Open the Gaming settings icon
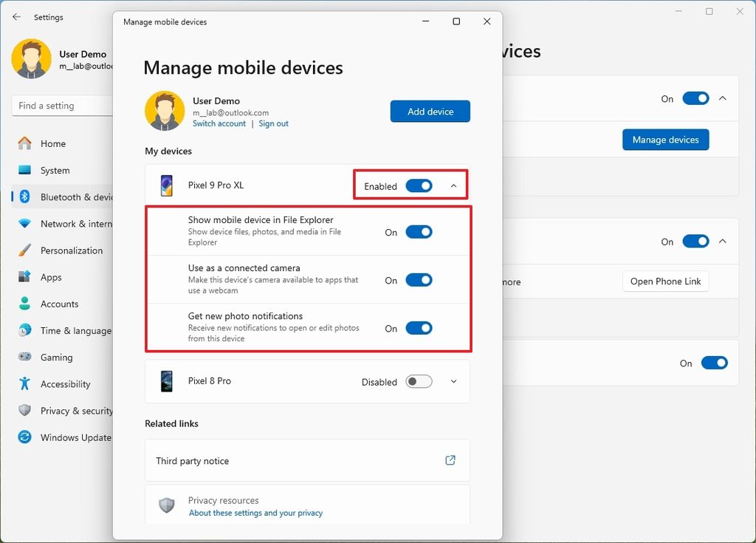This screenshot has height=543, width=756. coord(24,357)
